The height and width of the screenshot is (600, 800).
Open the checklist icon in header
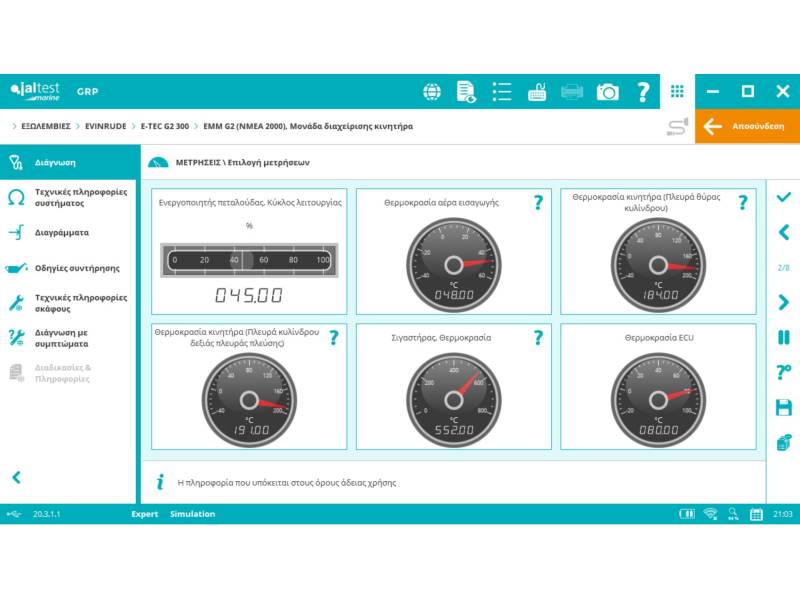[502, 92]
